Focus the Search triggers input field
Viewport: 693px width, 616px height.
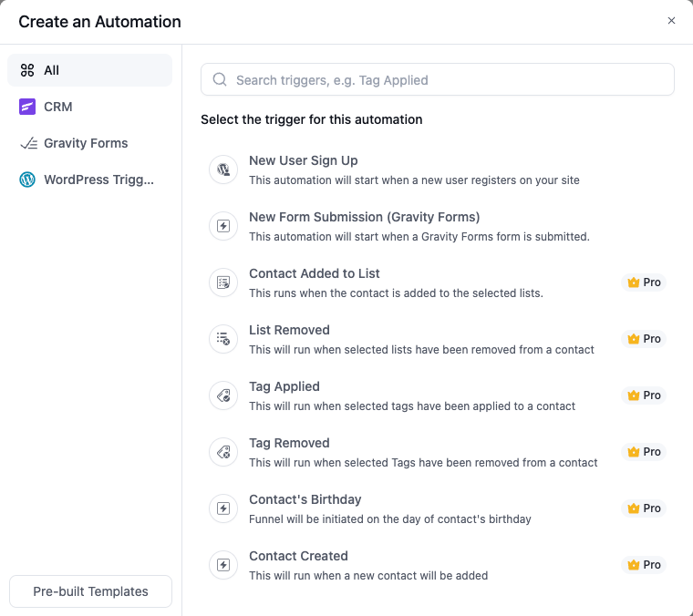438,79
